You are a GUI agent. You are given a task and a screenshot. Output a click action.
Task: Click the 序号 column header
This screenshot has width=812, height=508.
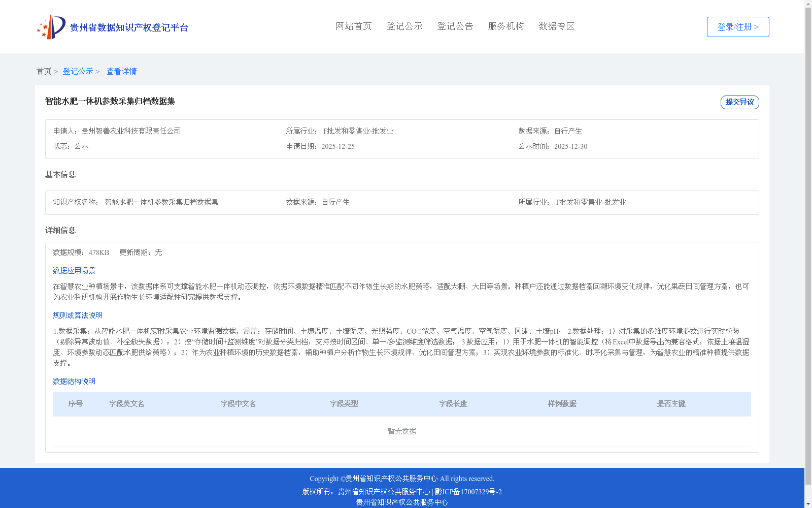pyautogui.click(x=76, y=404)
